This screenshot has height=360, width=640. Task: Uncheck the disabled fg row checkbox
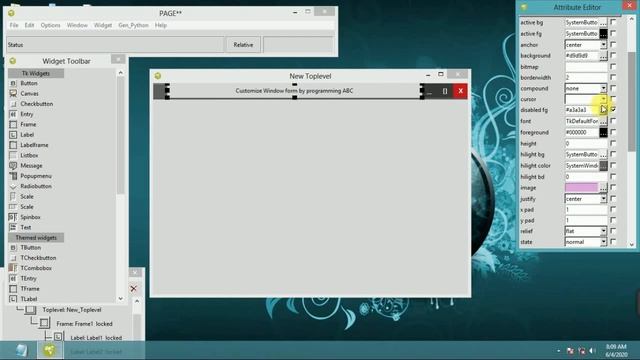[x=613, y=110]
